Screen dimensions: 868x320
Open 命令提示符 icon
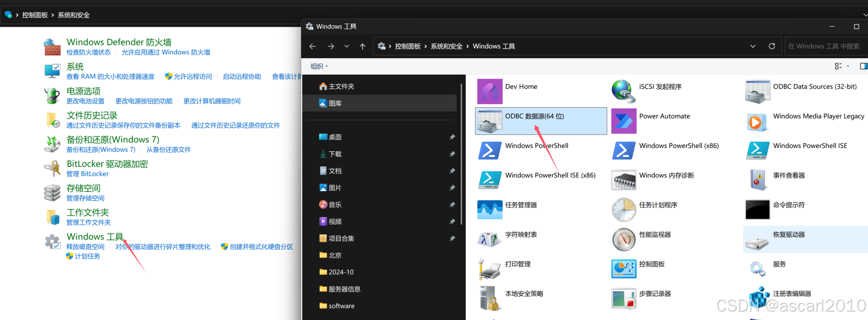pyautogui.click(x=757, y=209)
